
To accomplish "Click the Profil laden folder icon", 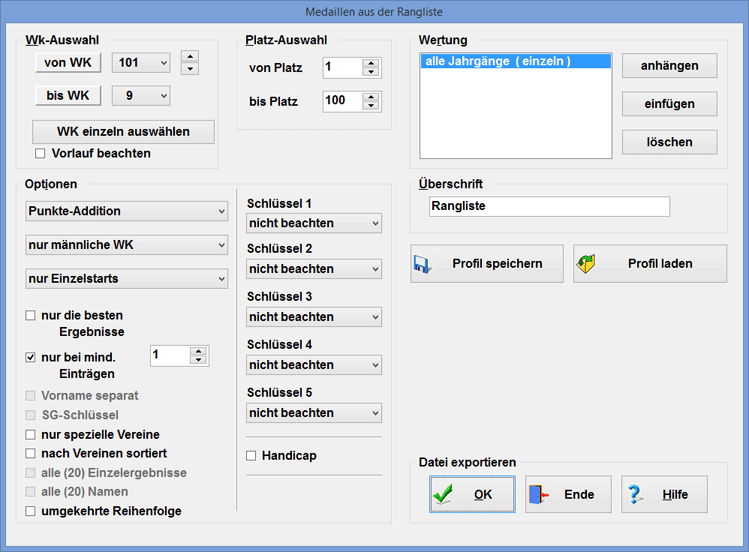I will click(588, 264).
